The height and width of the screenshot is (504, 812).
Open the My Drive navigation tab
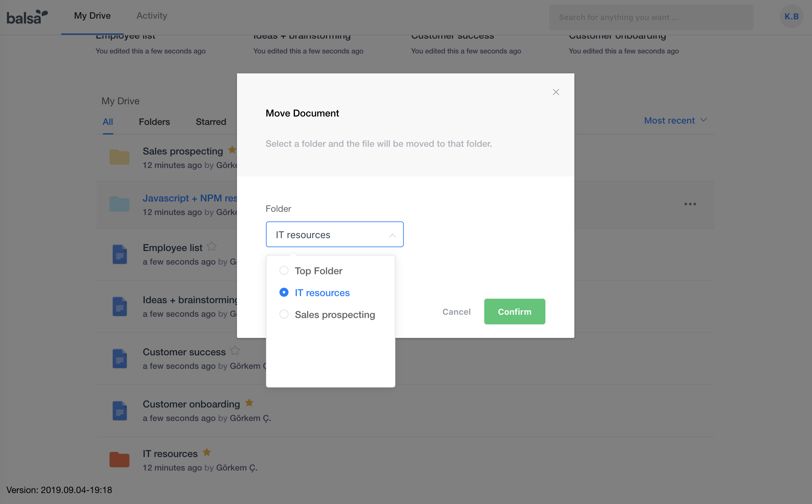[x=92, y=16]
